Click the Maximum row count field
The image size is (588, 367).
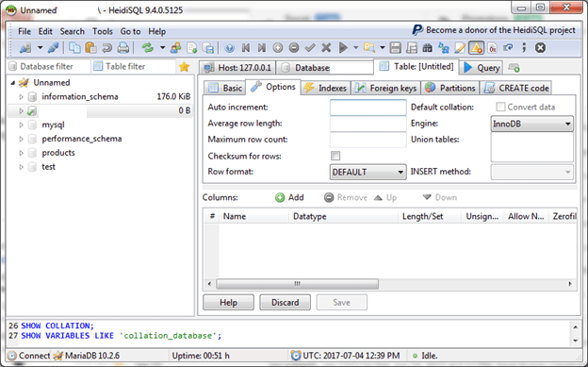point(367,140)
